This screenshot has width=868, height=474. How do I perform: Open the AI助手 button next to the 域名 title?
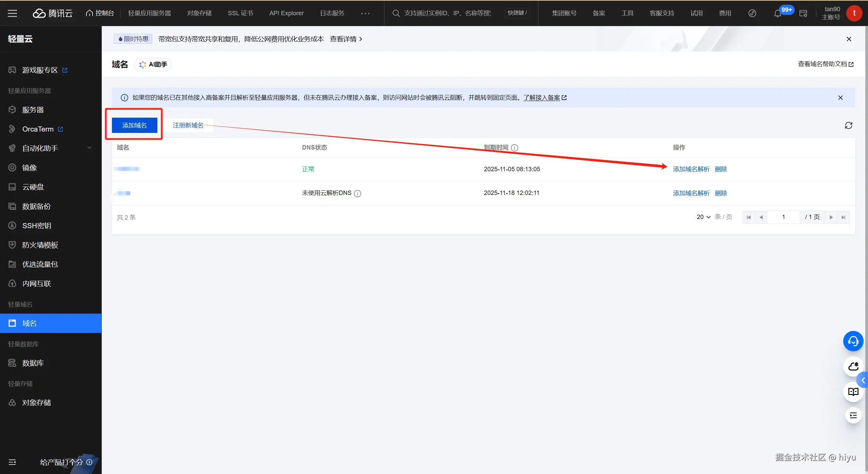pyautogui.click(x=153, y=64)
